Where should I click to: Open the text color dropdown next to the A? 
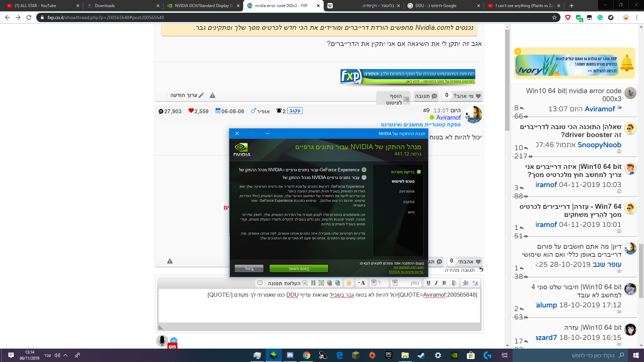(x=359, y=283)
